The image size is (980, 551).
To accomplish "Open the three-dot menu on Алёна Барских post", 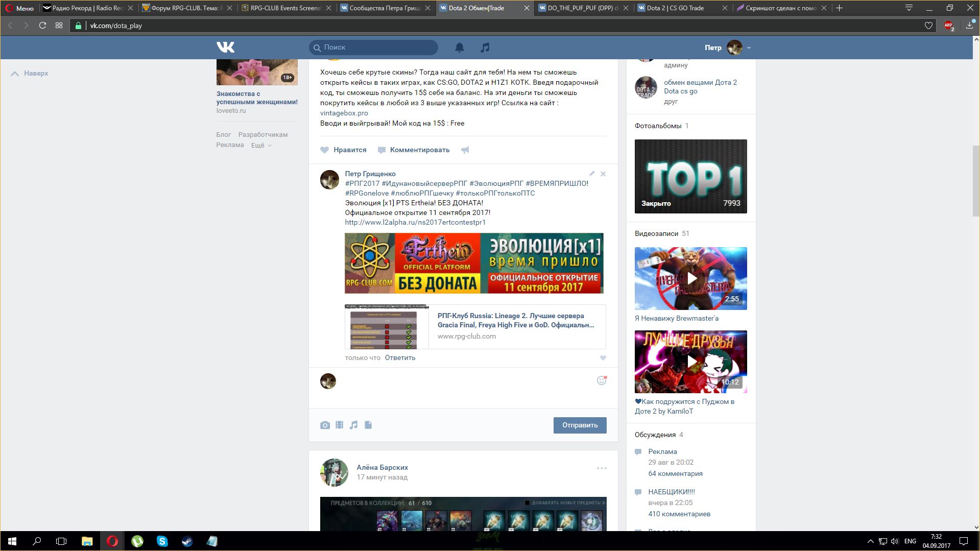I will [x=602, y=468].
